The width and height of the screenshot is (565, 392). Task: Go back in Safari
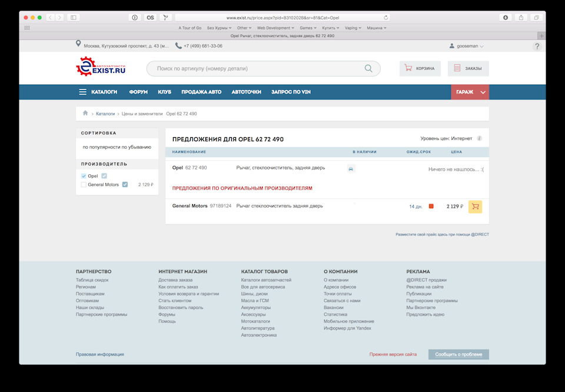(51, 17)
